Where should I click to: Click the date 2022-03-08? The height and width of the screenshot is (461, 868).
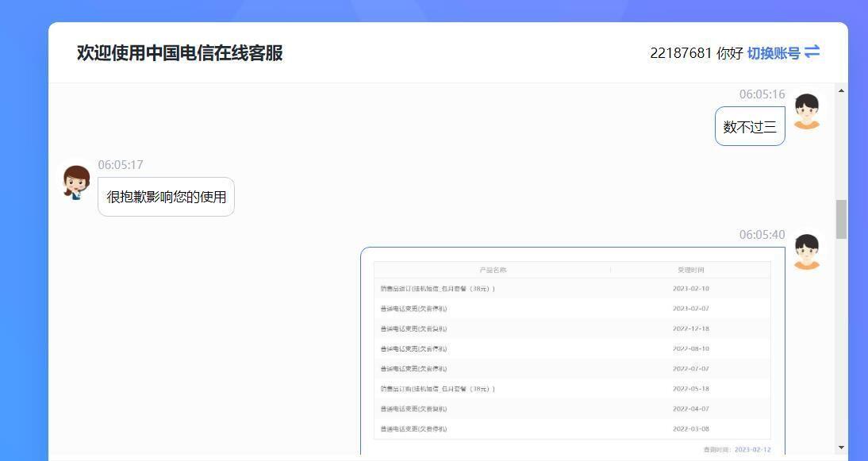point(691,428)
